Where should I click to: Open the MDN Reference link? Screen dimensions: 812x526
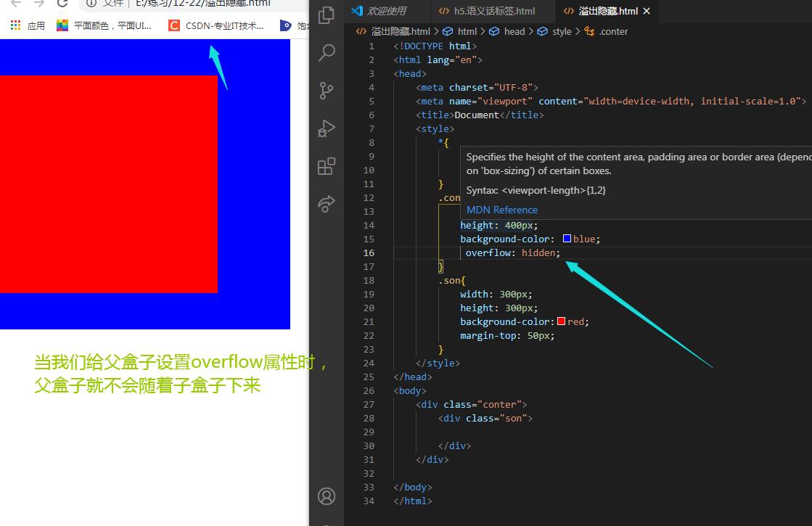pos(502,210)
